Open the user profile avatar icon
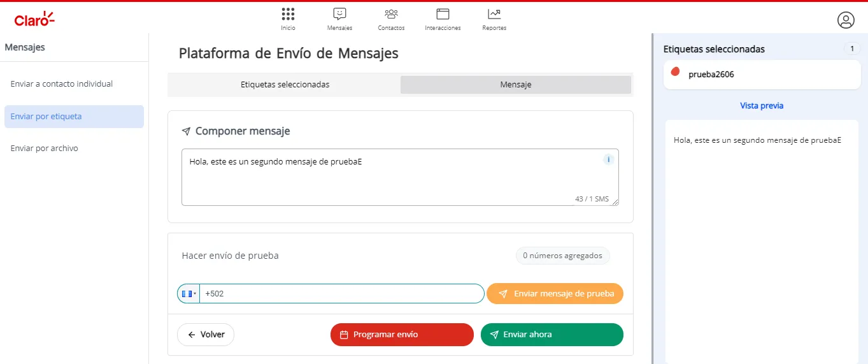The image size is (868, 364). click(x=846, y=20)
